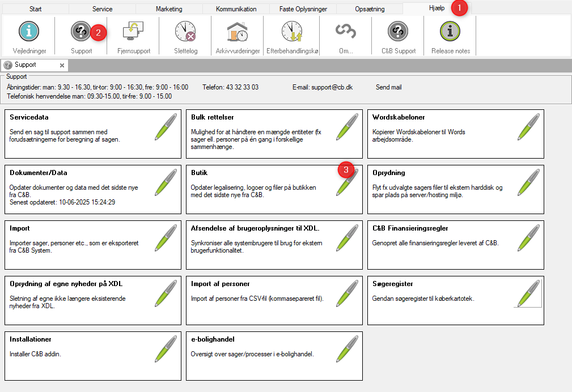Click the Fjernsupport remote support icon

[134, 32]
